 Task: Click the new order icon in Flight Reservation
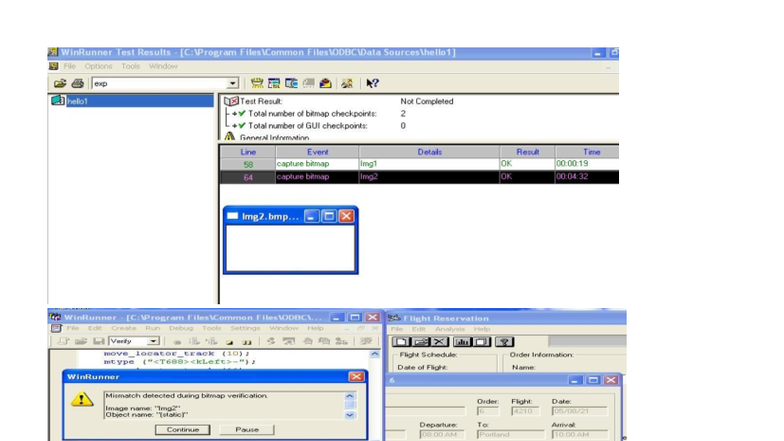click(x=401, y=342)
